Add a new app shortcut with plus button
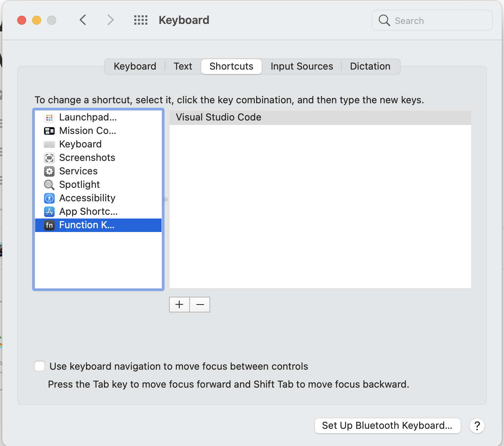The height and width of the screenshot is (446, 504). (x=179, y=304)
